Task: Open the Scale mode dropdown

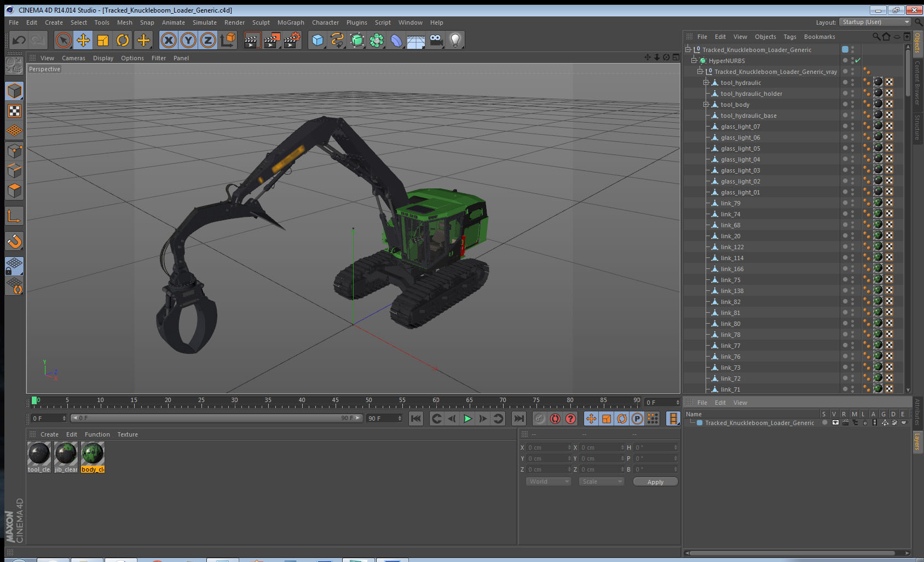Action: click(x=602, y=481)
